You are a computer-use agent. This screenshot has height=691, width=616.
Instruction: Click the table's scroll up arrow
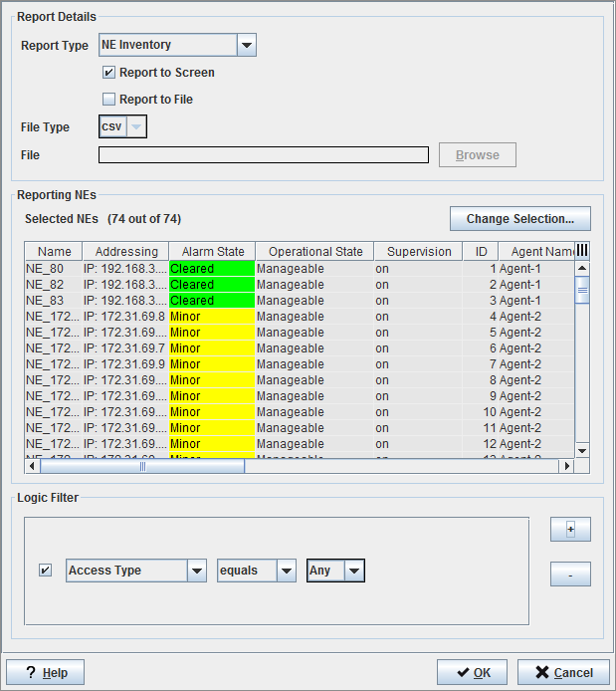coord(582,268)
